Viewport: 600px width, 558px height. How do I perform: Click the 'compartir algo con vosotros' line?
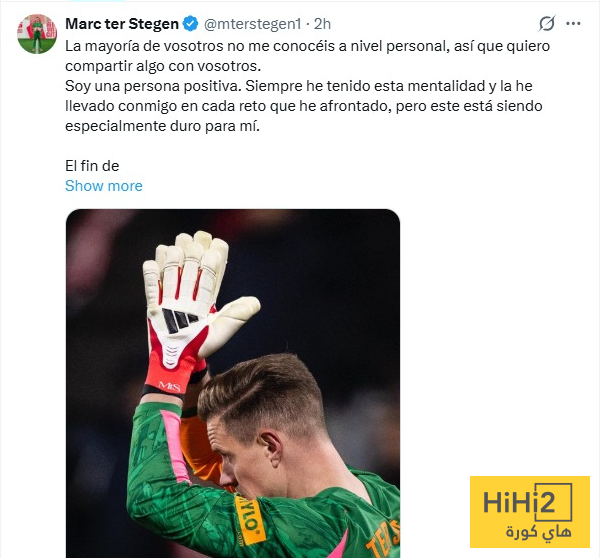coord(163,66)
